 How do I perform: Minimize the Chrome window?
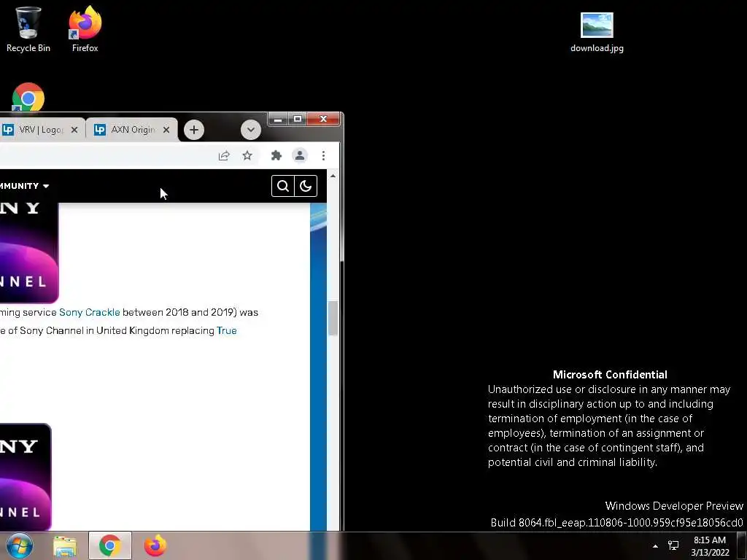[x=279, y=119]
